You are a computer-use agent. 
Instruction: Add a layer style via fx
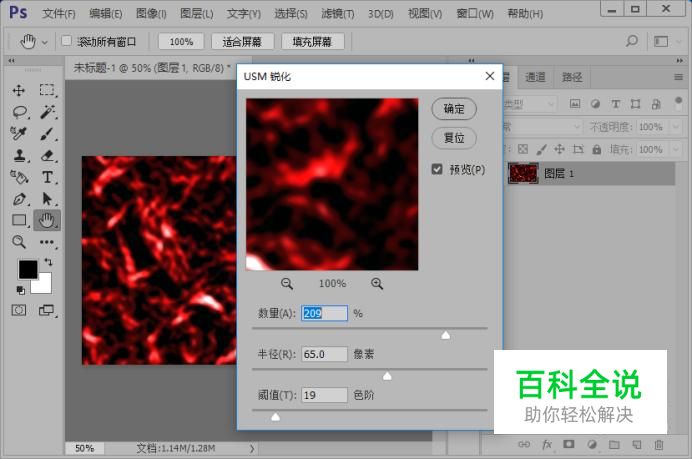[x=547, y=444]
